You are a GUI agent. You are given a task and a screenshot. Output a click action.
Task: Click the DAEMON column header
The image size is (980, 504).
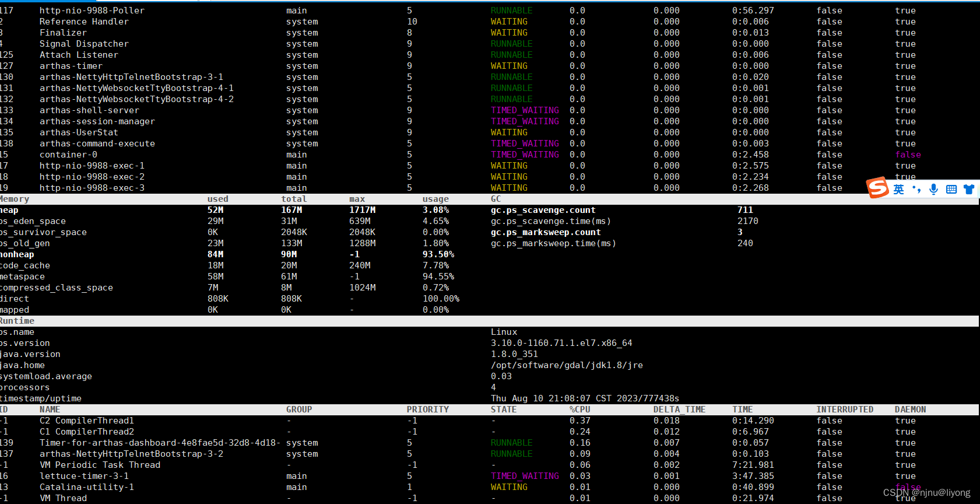point(911,409)
